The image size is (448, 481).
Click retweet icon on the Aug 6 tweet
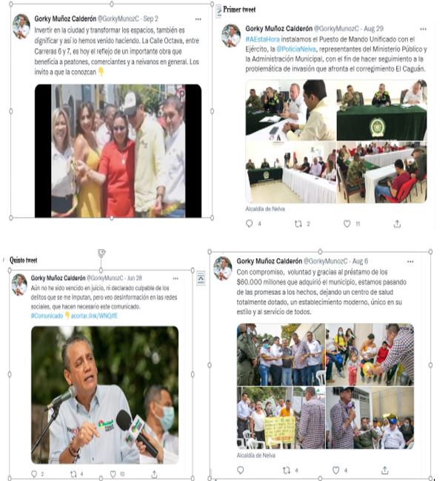point(287,470)
